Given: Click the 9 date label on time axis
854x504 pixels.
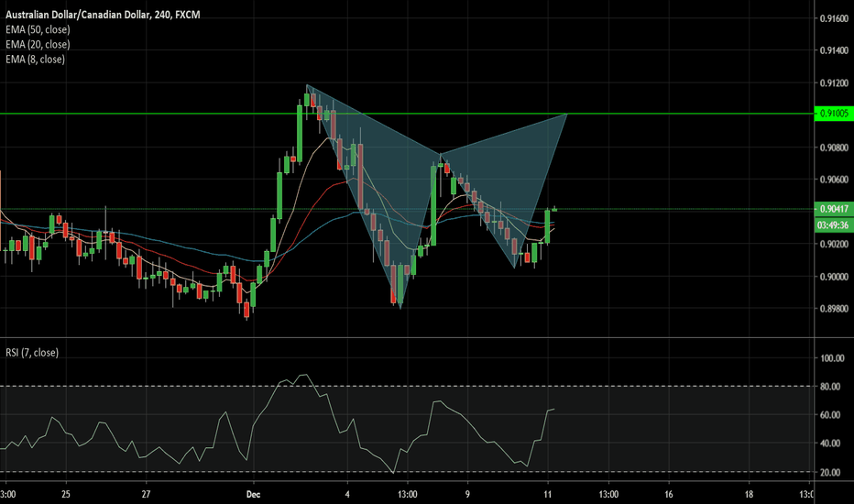Looking at the screenshot, I should point(467,494).
